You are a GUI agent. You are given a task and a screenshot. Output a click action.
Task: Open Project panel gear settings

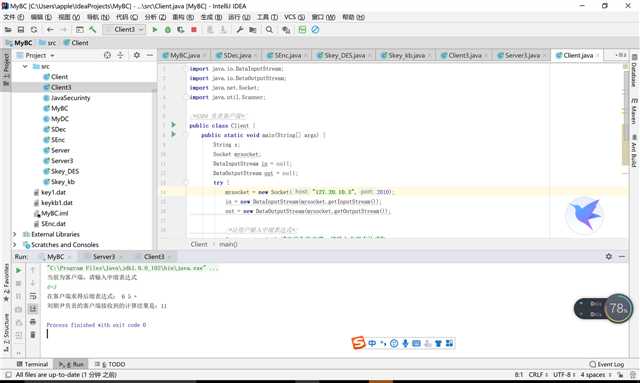coord(137,55)
